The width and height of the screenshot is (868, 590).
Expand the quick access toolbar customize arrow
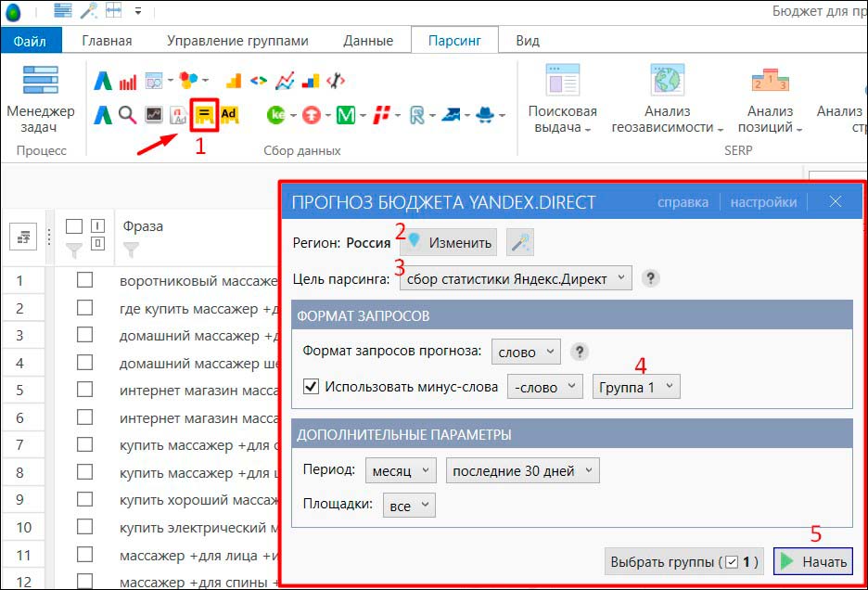pyautogui.click(x=138, y=11)
